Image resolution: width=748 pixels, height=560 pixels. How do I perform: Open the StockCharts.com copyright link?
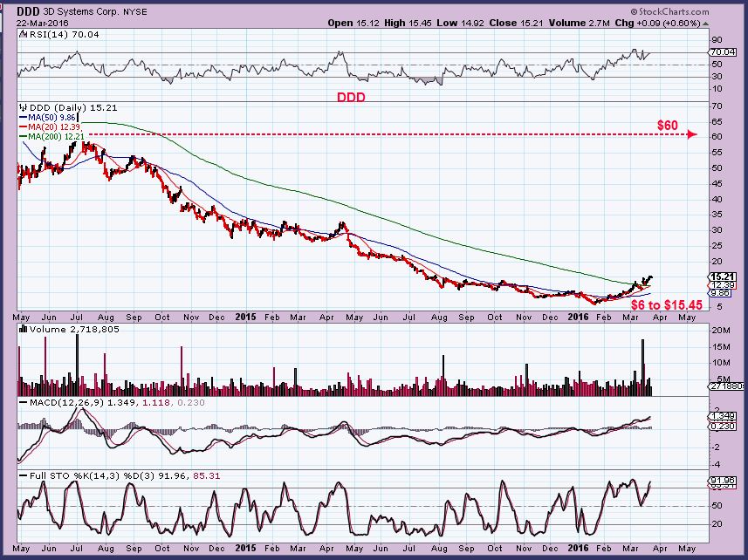tap(669, 12)
